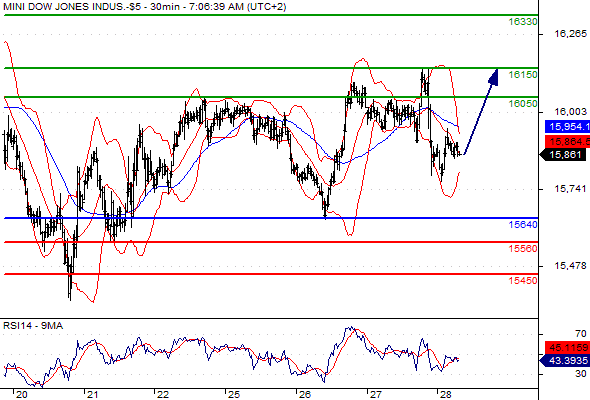
Task: Click the black current price tag 15,861
Action: (563, 155)
